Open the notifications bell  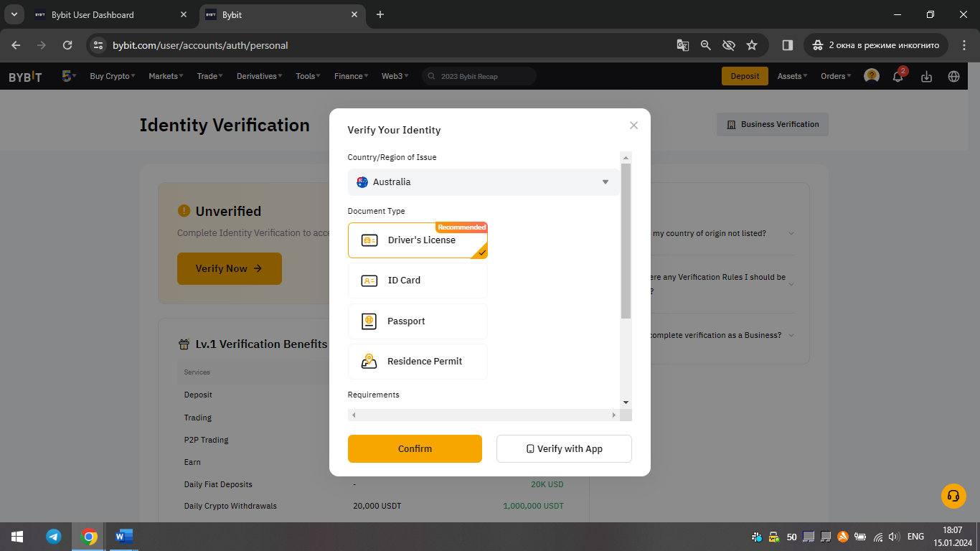tap(898, 76)
